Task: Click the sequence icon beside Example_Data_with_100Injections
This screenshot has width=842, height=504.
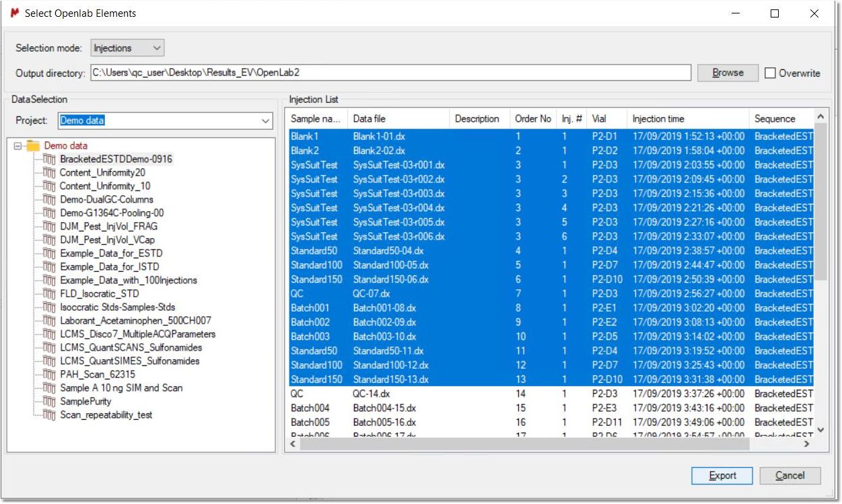Action: (49, 281)
